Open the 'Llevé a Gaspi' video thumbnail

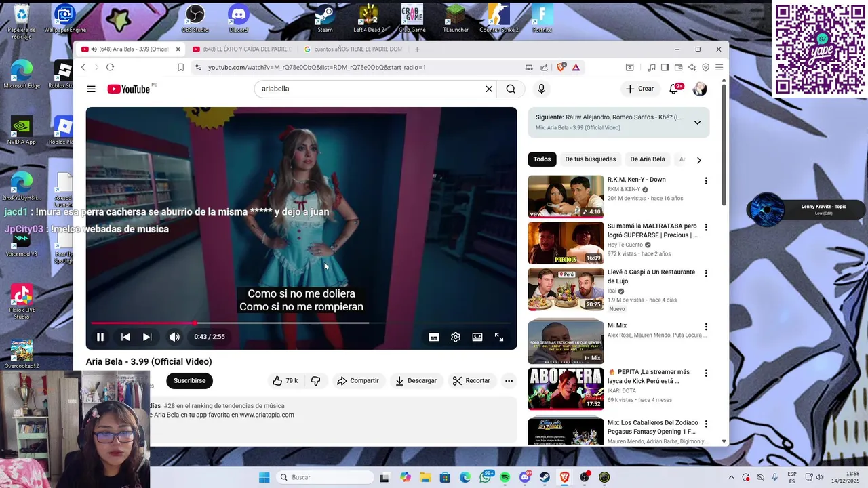(566, 289)
